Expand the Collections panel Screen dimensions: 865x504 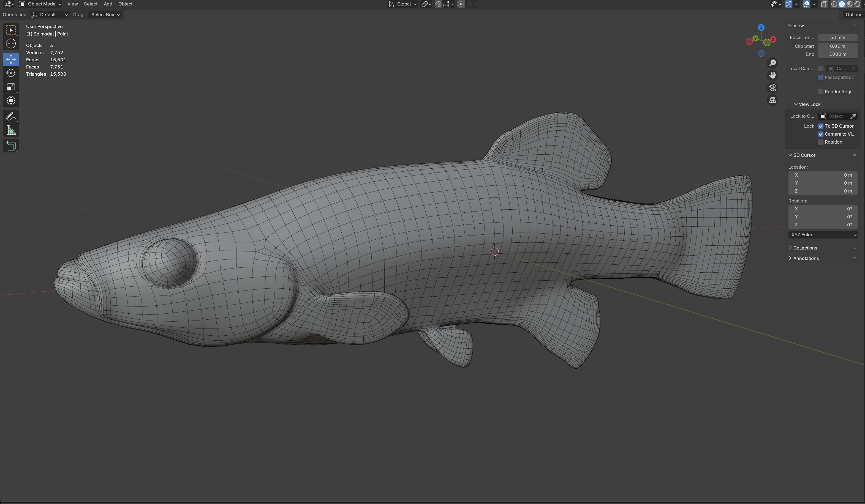pos(805,248)
